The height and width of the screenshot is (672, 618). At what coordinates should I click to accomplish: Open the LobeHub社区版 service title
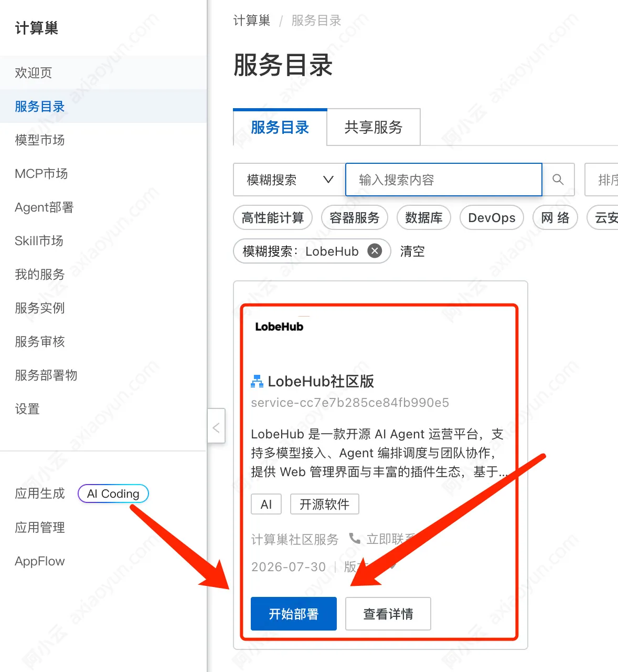(321, 382)
